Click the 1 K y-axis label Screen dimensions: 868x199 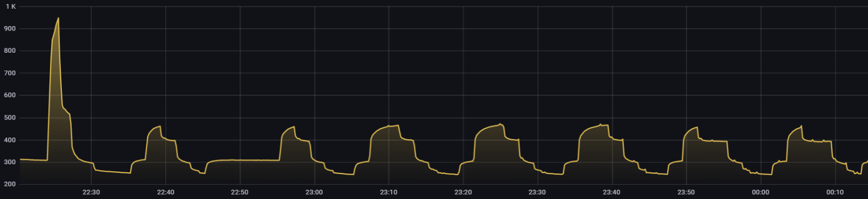(11, 7)
